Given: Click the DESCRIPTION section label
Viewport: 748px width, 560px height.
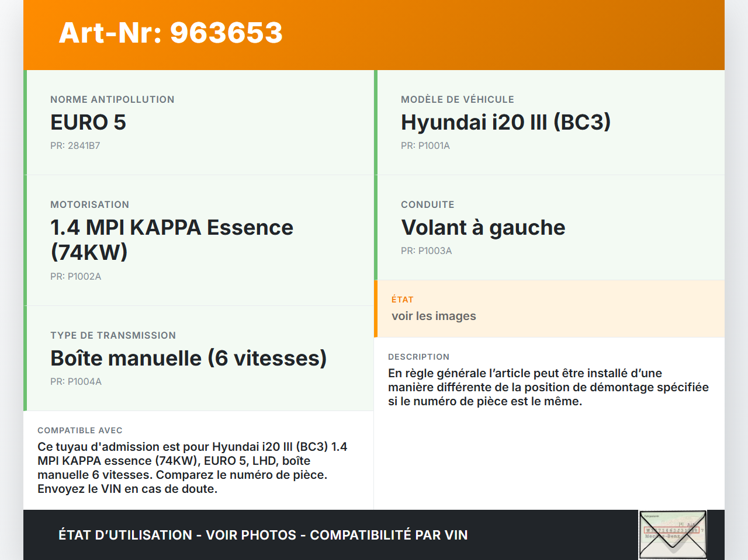Looking at the screenshot, I should point(418,357).
